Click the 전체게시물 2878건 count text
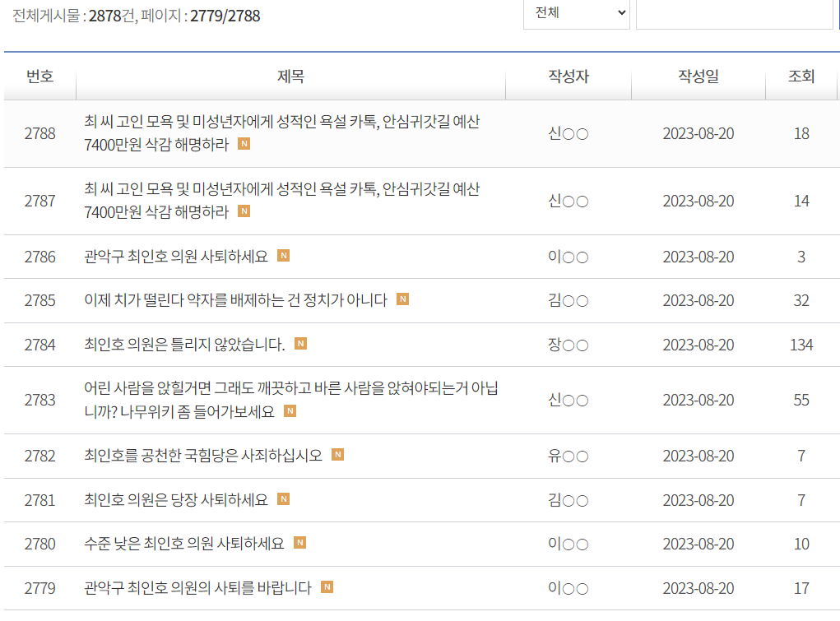 (x=74, y=16)
